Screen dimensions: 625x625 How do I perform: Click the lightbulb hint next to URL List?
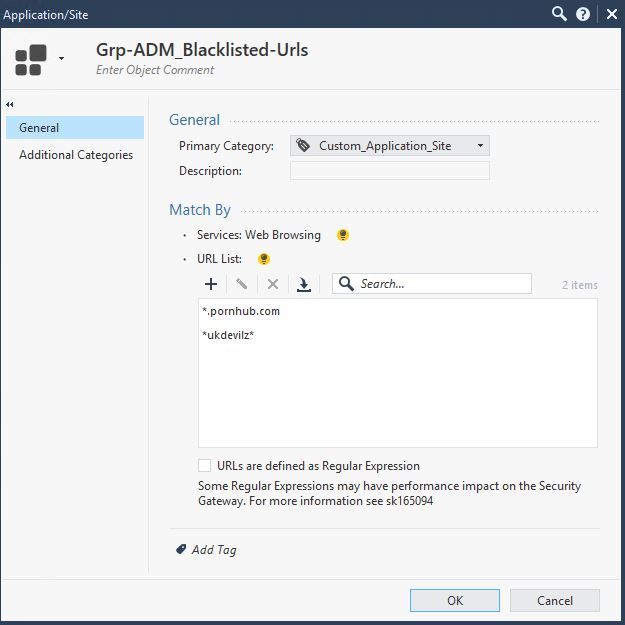[264, 259]
